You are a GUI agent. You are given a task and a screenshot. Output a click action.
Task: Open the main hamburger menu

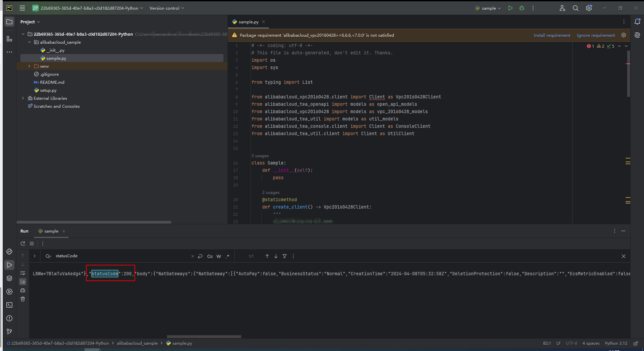[x=22, y=8]
